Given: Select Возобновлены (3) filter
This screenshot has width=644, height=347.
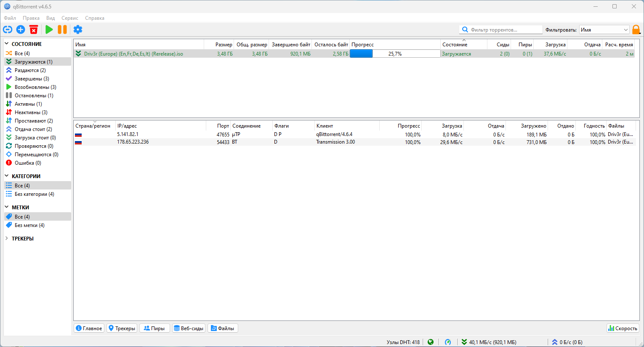Looking at the screenshot, I should (x=37, y=87).
